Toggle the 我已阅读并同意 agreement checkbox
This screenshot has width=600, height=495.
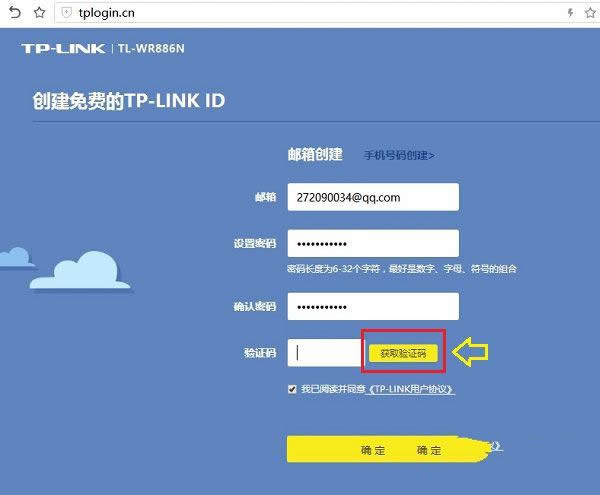click(292, 388)
